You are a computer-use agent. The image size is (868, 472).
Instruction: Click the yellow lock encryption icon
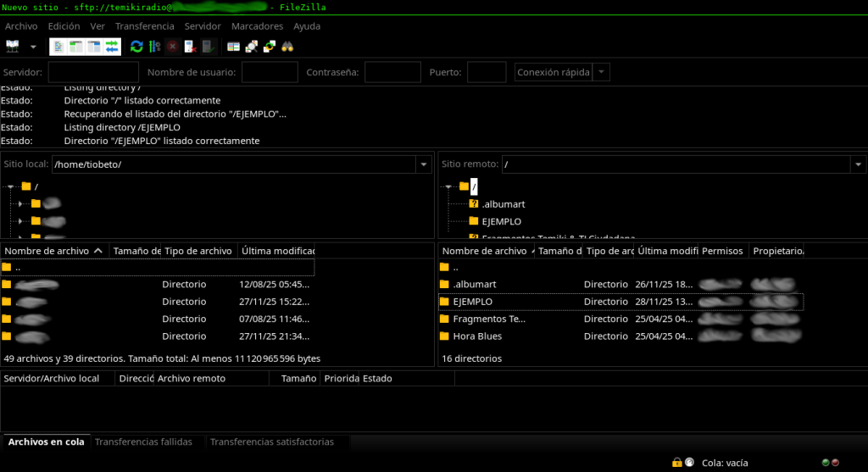(676, 463)
